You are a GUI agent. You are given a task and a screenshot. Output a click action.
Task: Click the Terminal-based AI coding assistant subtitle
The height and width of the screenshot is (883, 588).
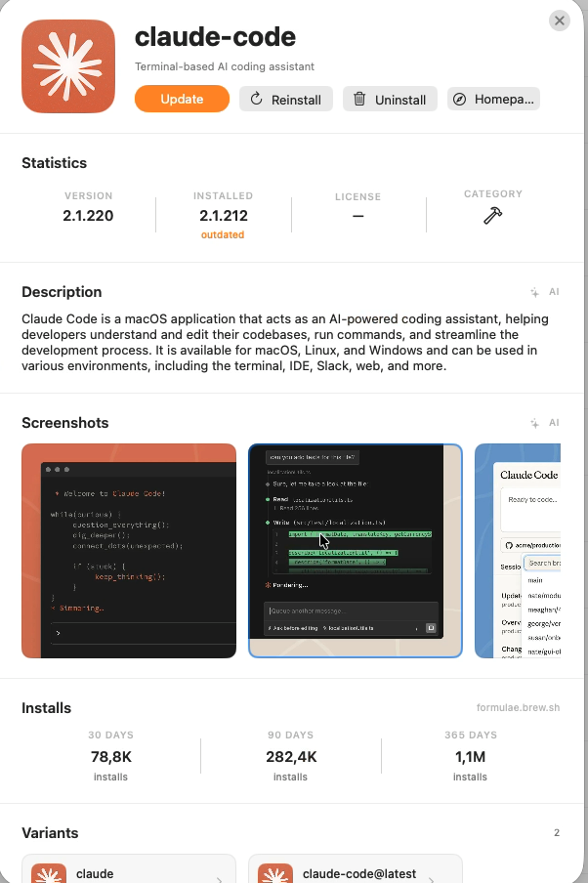pyautogui.click(x=225, y=66)
